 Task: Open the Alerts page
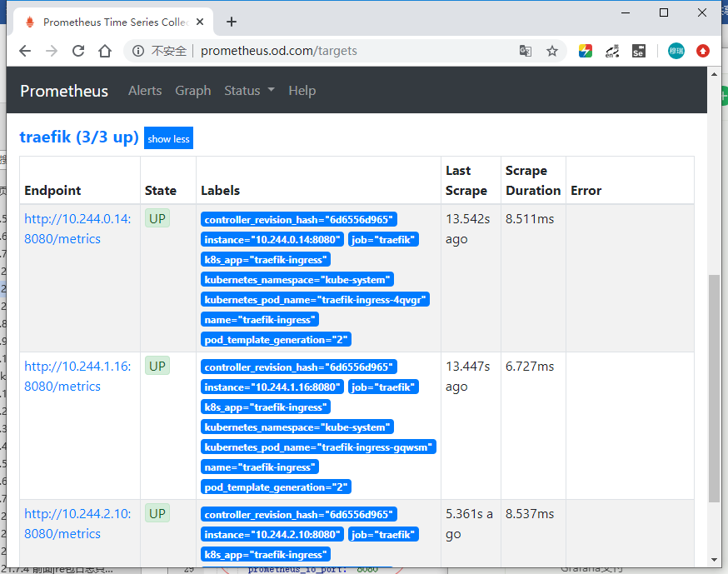click(145, 91)
